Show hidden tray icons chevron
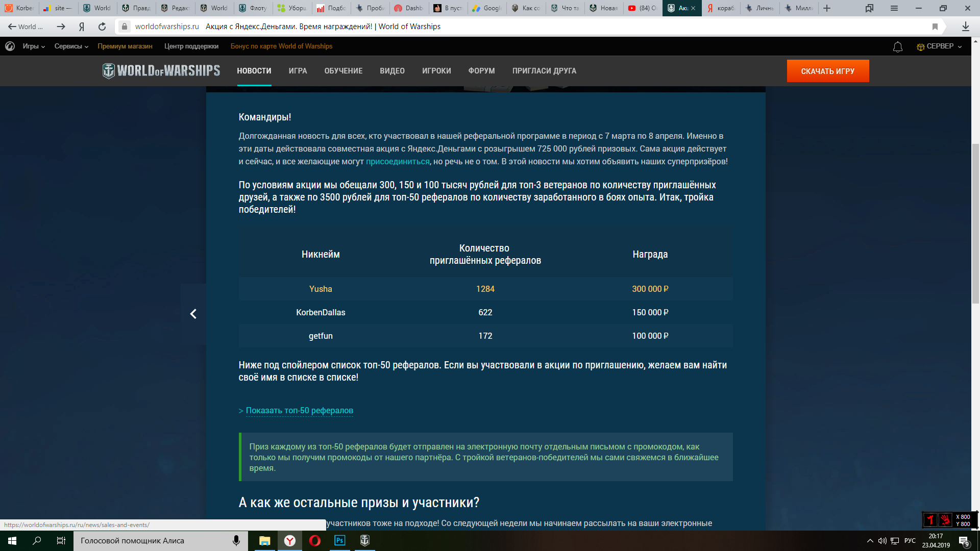 [870, 541]
